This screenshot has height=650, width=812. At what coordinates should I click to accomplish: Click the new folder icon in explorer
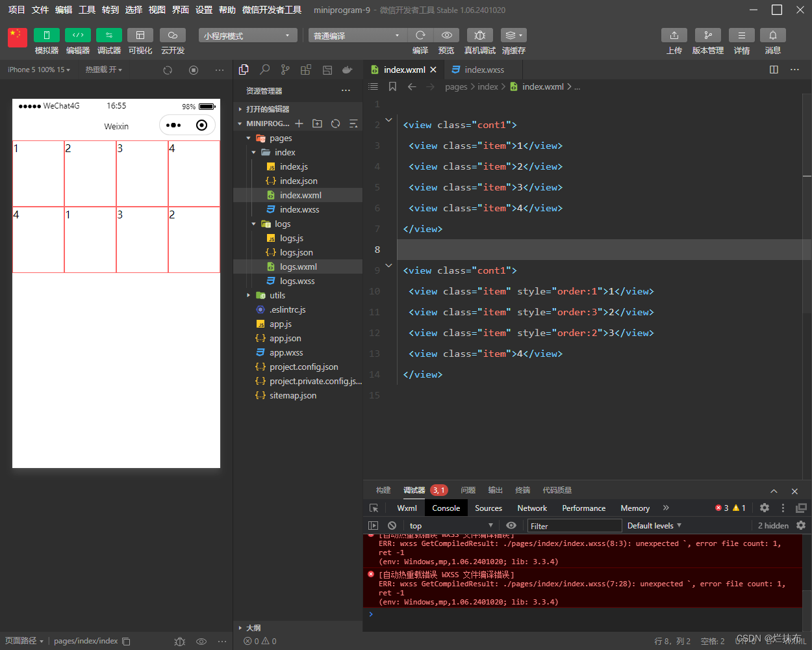pyautogui.click(x=317, y=123)
